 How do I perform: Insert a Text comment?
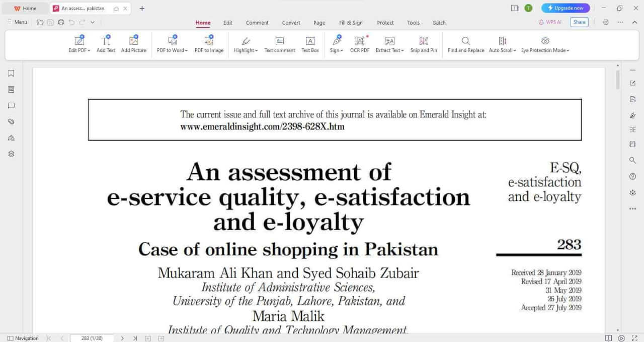point(280,44)
